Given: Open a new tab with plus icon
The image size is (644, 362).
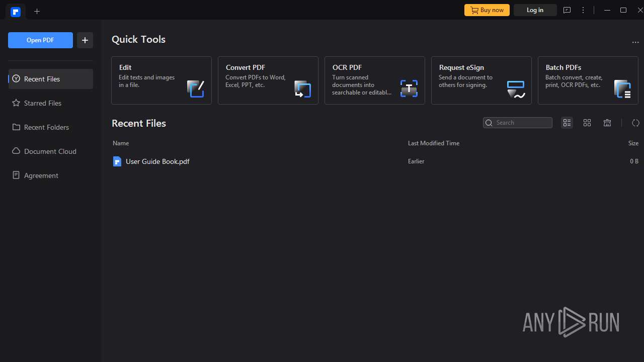Looking at the screenshot, I should coord(37,11).
